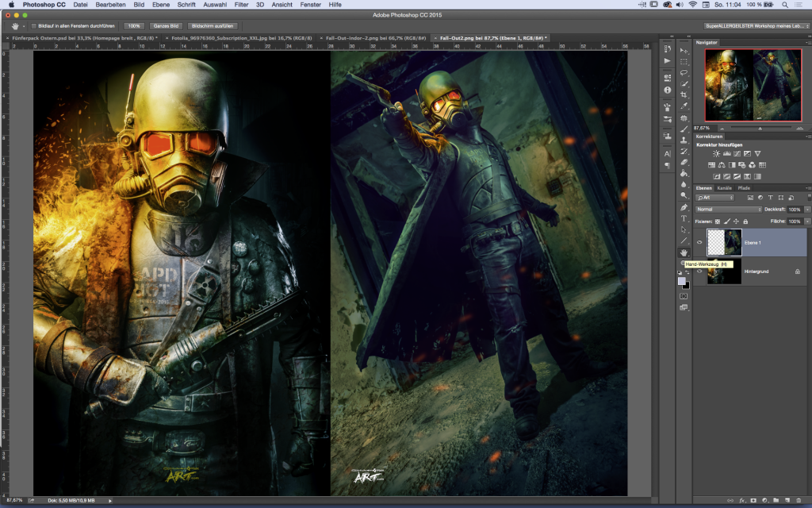Select the Lasso tool
Image resolution: width=812 pixels, height=508 pixels.
[684, 72]
